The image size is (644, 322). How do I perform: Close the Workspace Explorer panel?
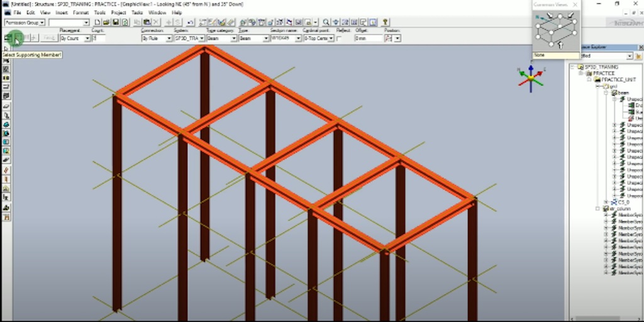pyautogui.click(x=641, y=47)
